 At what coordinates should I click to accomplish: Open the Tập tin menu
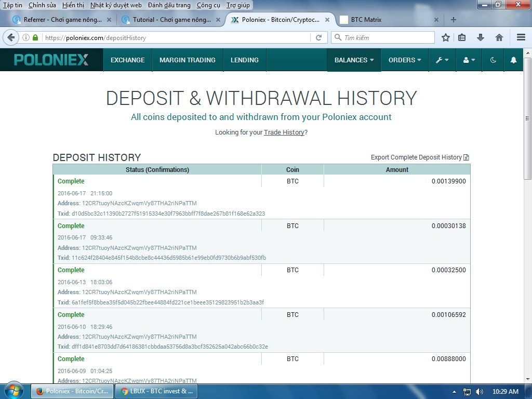tap(12, 5)
